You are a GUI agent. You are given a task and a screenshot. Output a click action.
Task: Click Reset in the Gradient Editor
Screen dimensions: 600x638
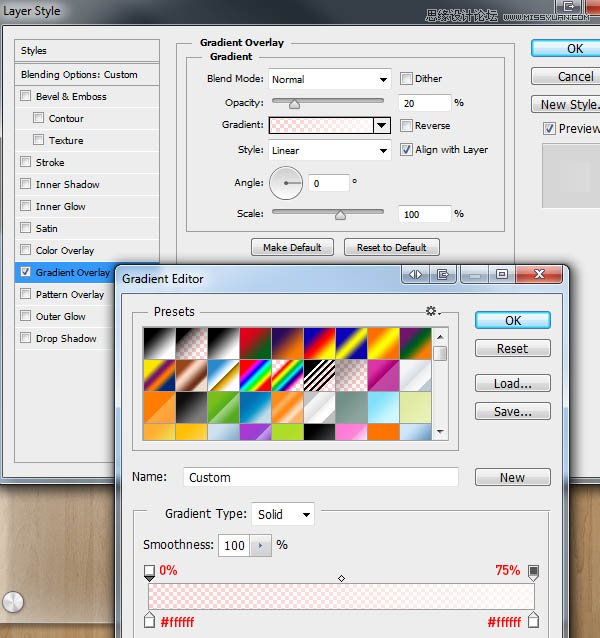tap(513, 348)
